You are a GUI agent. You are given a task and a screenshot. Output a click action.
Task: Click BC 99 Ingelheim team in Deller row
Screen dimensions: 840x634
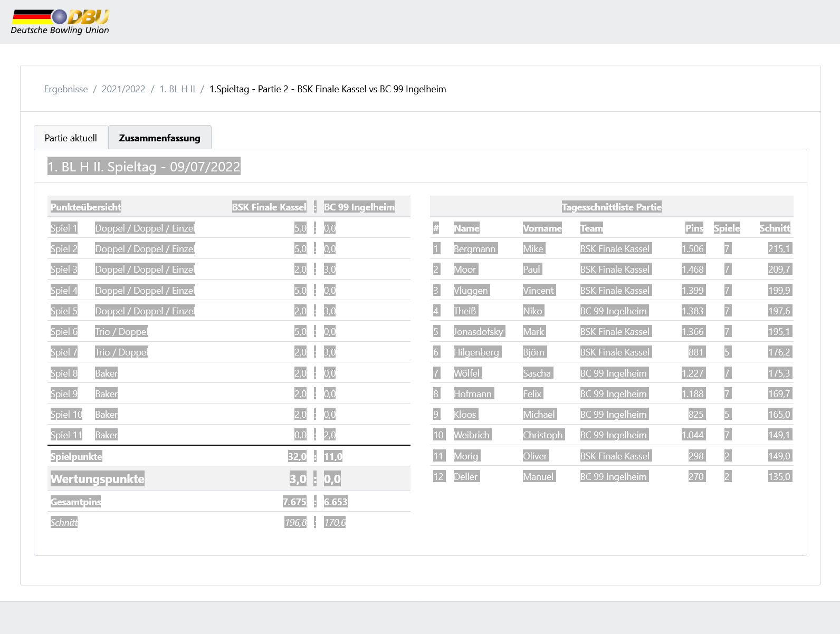(x=614, y=476)
